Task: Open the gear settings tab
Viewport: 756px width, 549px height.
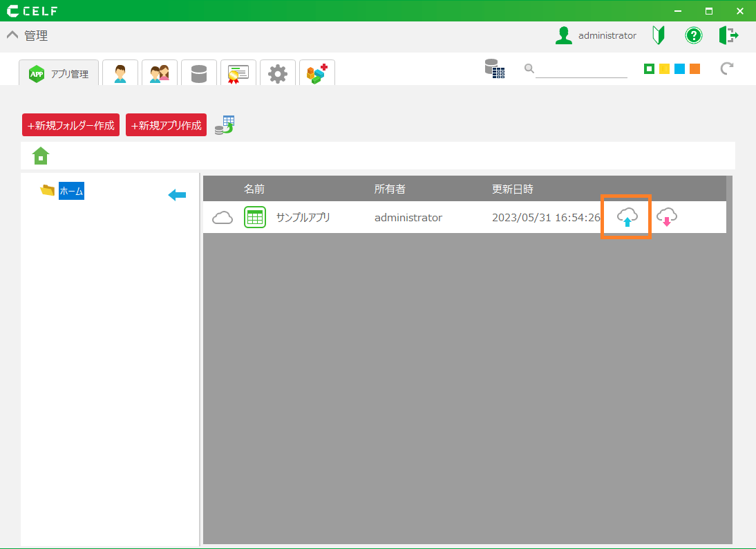Action: [x=278, y=73]
